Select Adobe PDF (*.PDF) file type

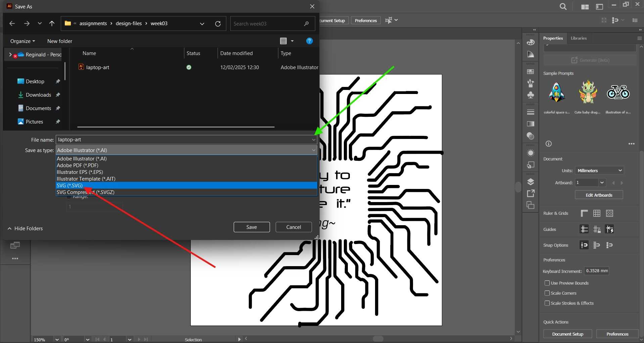click(x=186, y=165)
